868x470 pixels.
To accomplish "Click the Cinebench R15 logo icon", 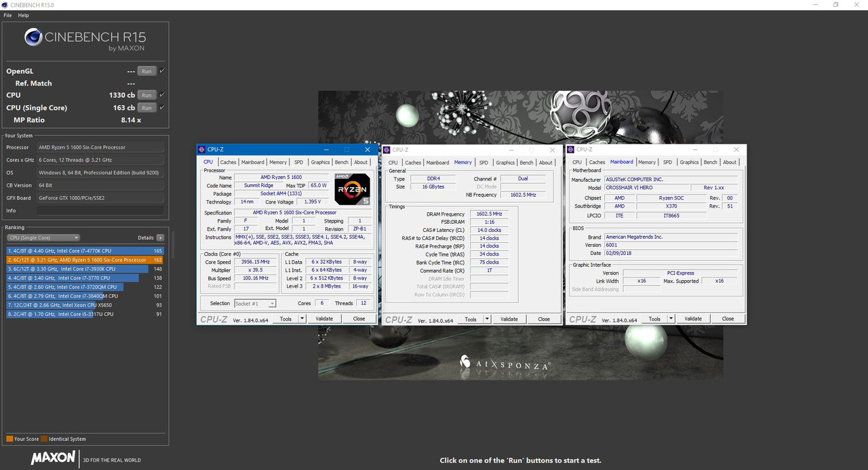I will 33,37.
